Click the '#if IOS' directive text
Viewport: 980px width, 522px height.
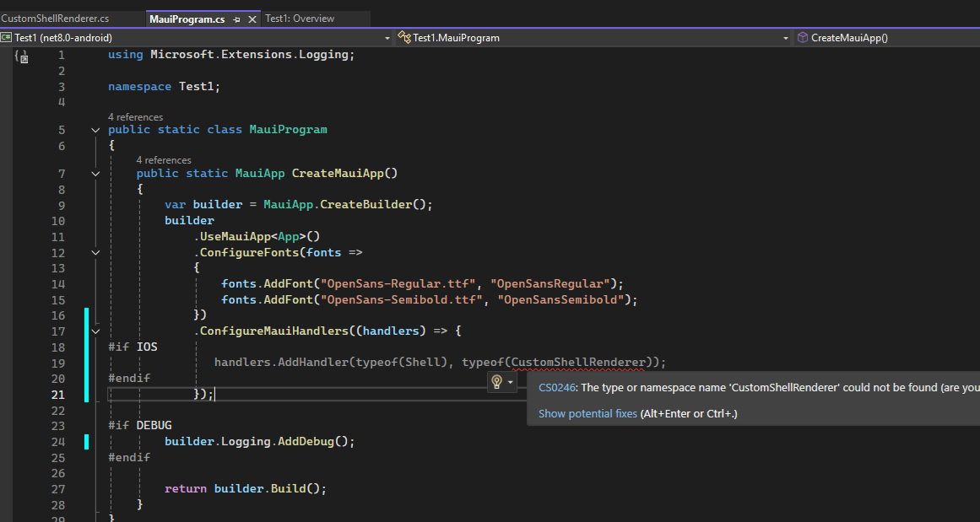[133, 347]
